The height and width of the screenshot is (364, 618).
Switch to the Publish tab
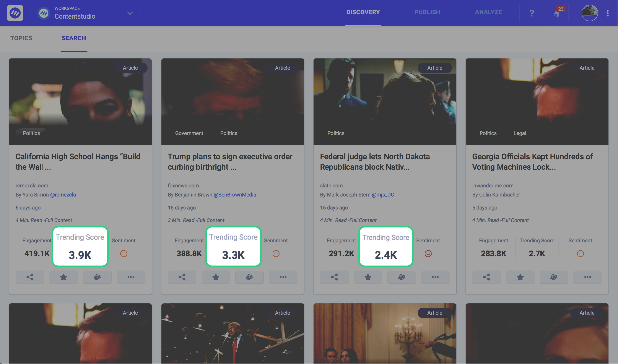[x=427, y=12]
